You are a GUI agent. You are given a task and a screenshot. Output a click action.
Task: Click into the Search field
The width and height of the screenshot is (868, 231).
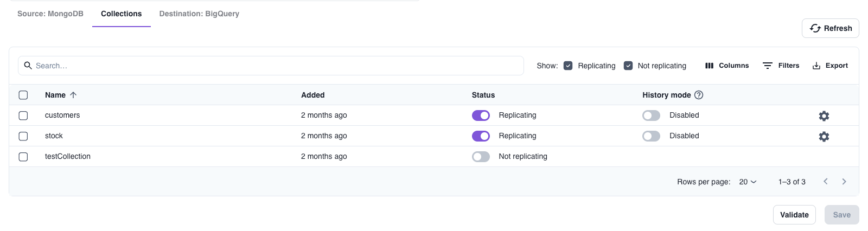tap(271, 66)
